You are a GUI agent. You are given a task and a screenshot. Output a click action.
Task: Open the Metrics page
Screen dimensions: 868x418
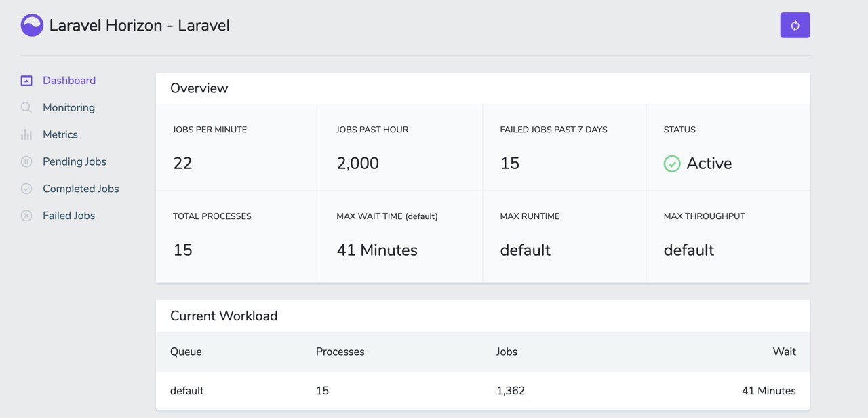(x=60, y=134)
